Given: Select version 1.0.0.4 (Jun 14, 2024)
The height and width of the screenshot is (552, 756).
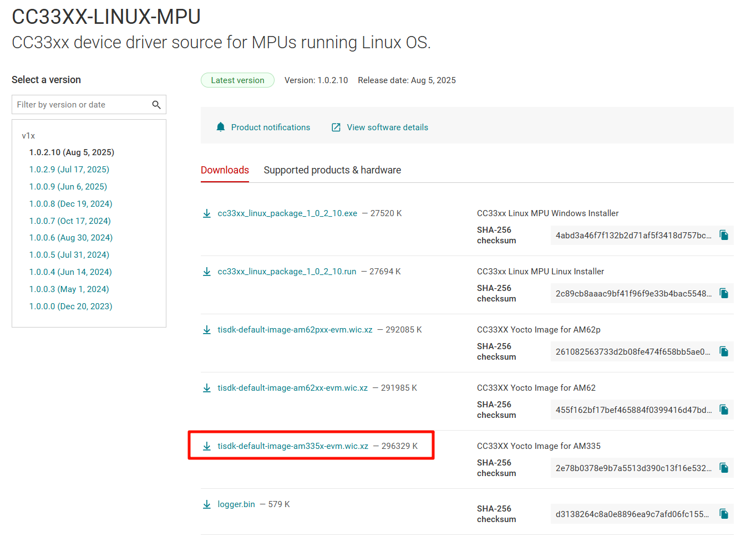Looking at the screenshot, I should click(70, 272).
